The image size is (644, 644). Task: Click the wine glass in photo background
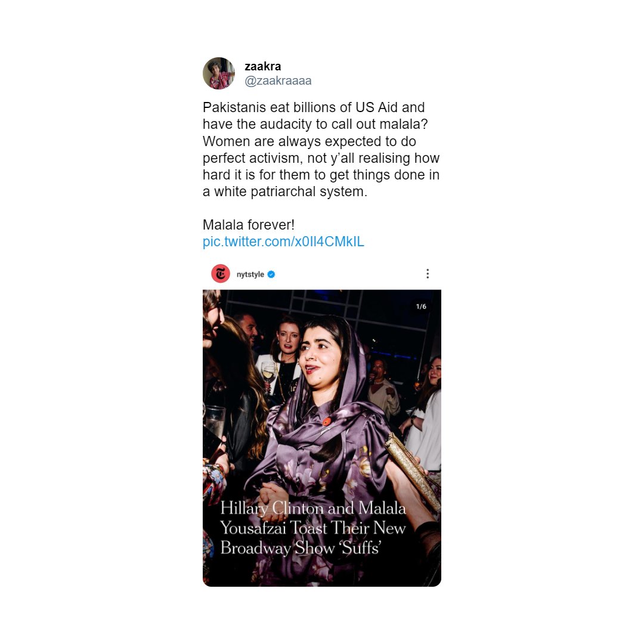pyautogui.click(x=268, y=374)
